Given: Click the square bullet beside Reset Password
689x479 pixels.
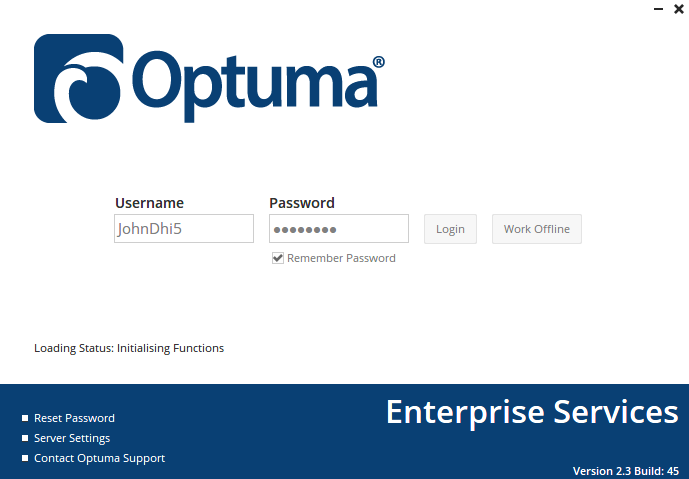Looking at the screenshot, I should (x=25, y=419).
